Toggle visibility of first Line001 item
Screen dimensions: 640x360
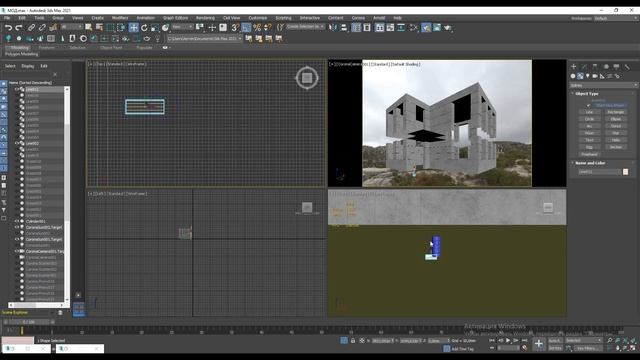click(x=17, y=89)
